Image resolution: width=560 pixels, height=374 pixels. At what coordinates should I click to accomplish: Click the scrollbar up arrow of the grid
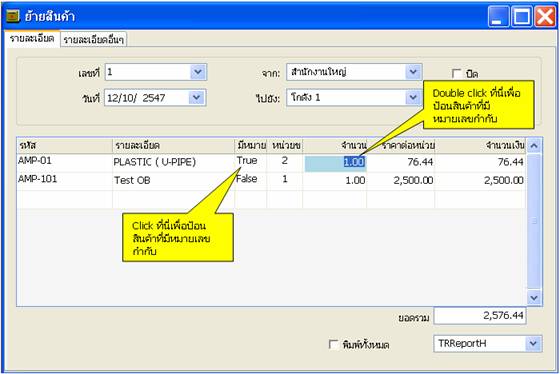pyautogui.click(x=534, y=146)
